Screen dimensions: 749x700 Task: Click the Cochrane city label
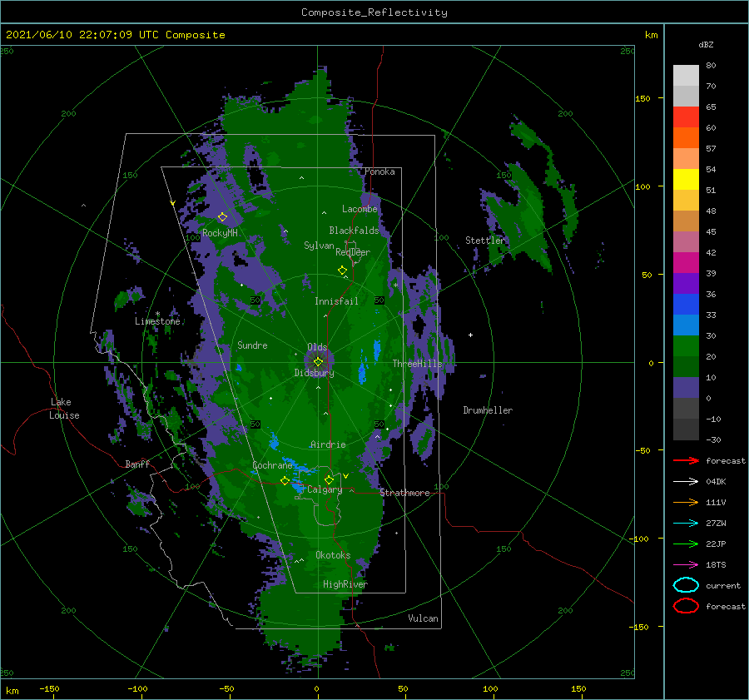272,465
